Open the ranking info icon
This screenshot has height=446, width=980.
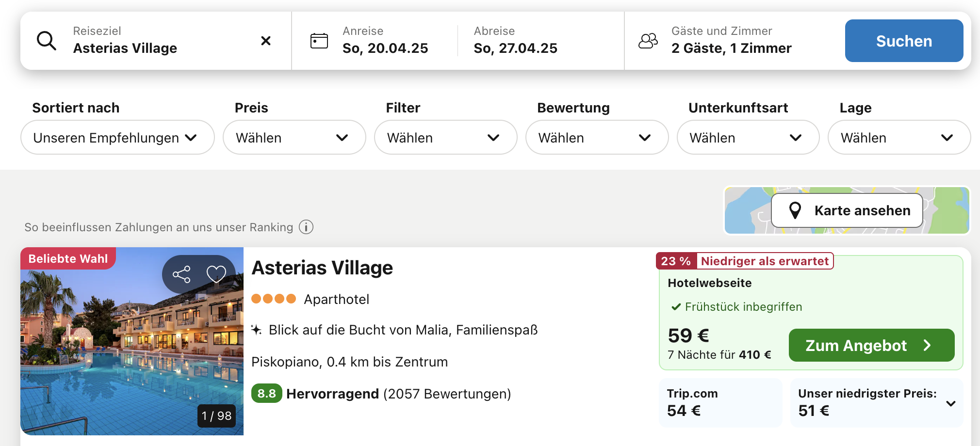coord(306,227)
